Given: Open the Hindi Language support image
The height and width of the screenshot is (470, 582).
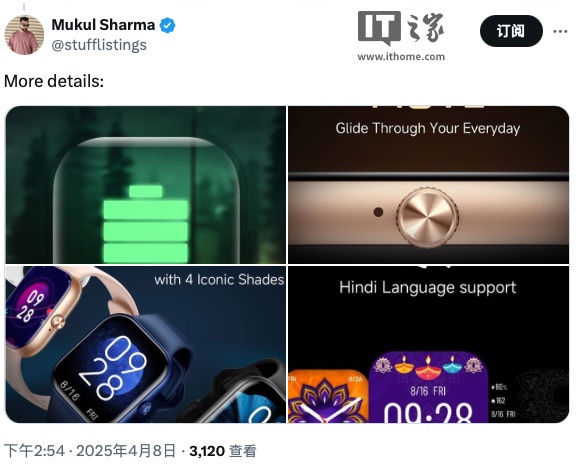Looking at the screenshot, I should click(428, 344).
